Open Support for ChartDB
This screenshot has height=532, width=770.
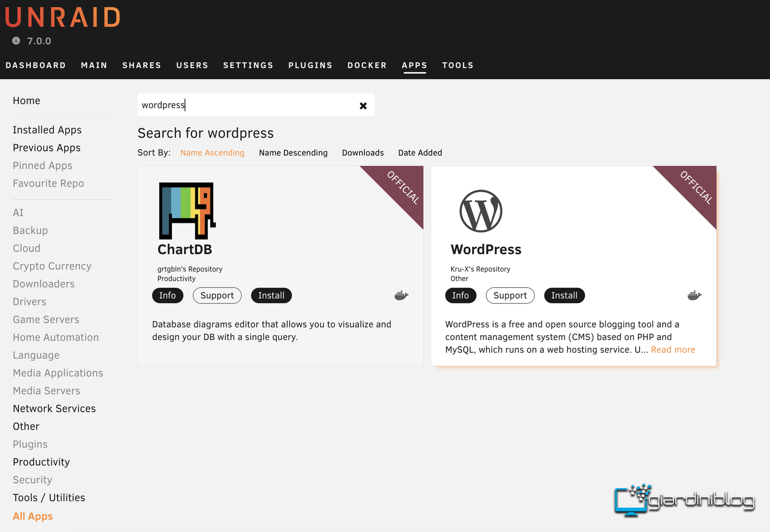(x=217, y=295)
